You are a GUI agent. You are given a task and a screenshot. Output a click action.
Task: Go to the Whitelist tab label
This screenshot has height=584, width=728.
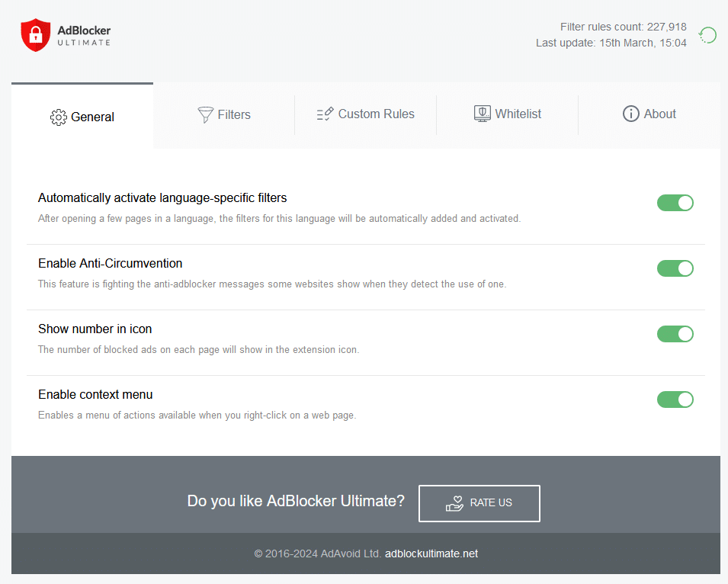(x=518, y=114)
